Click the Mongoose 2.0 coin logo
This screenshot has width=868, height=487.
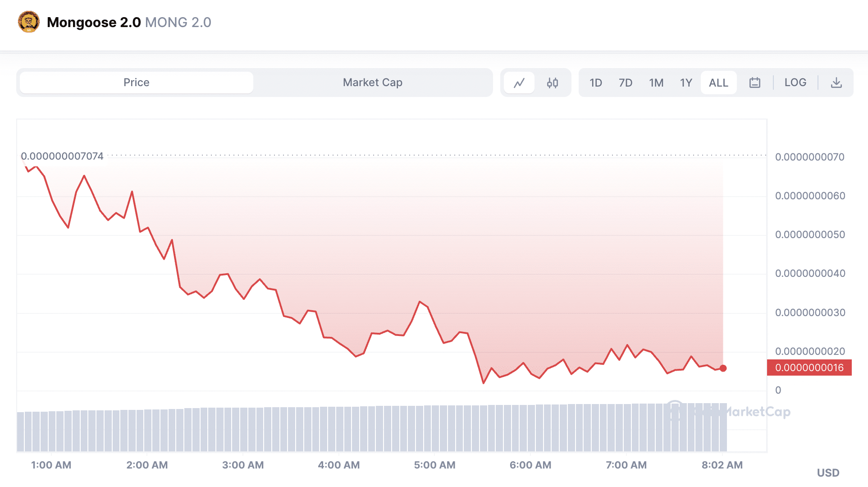click(29, 22)
